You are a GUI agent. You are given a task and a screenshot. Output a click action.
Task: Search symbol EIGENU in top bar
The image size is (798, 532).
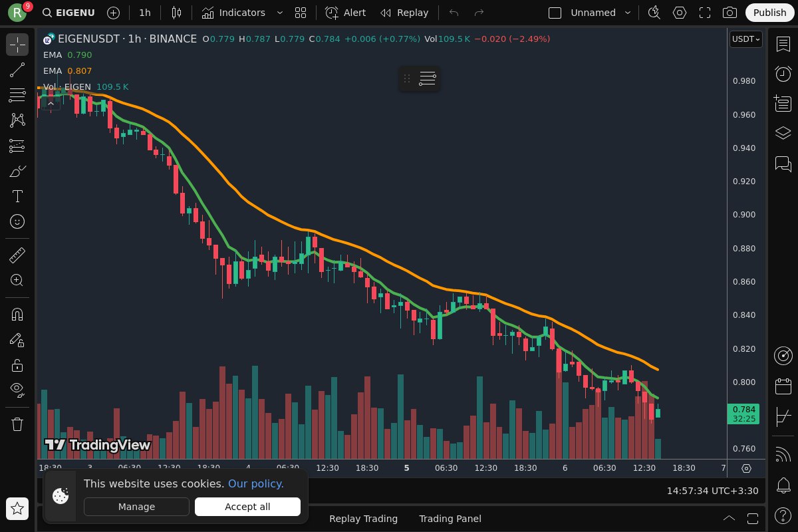(x=68, y=13)
